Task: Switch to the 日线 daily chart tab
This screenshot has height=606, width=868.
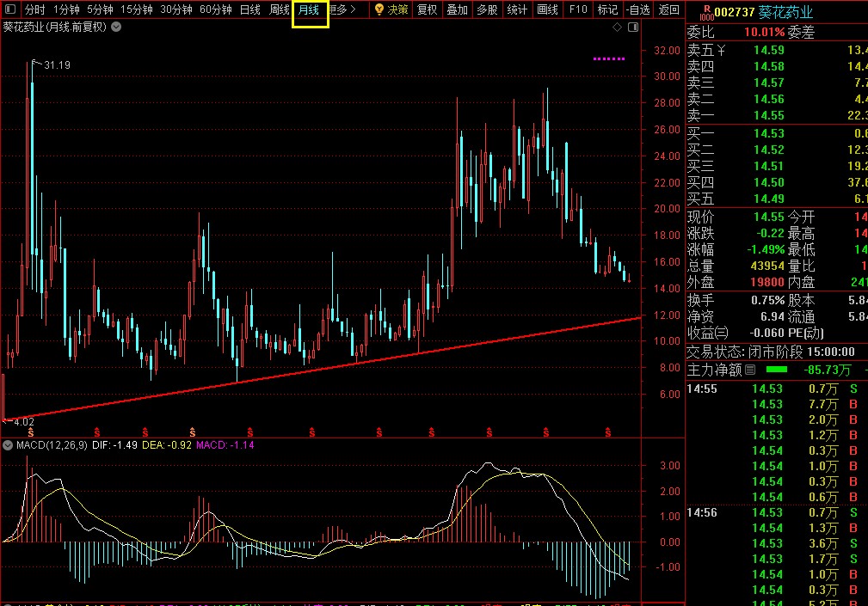Action: (x=249, y=10)
